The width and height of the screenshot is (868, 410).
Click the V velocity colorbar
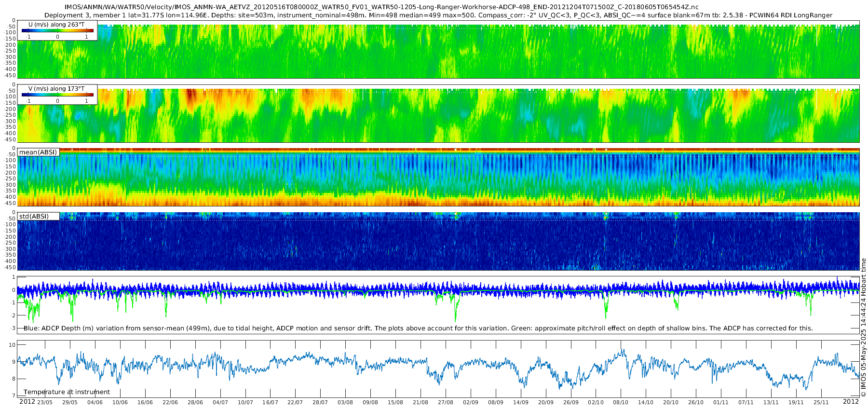pos(57,95)
